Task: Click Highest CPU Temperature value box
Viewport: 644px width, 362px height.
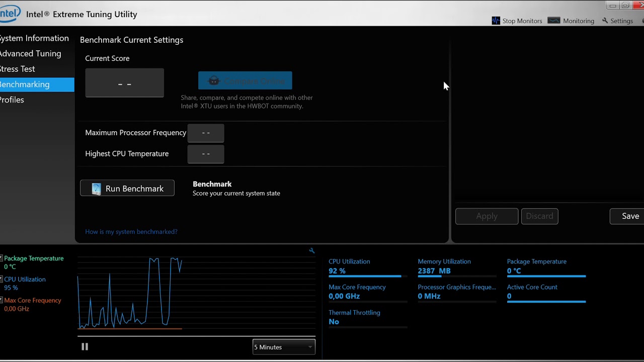Action: coord(206,154)
